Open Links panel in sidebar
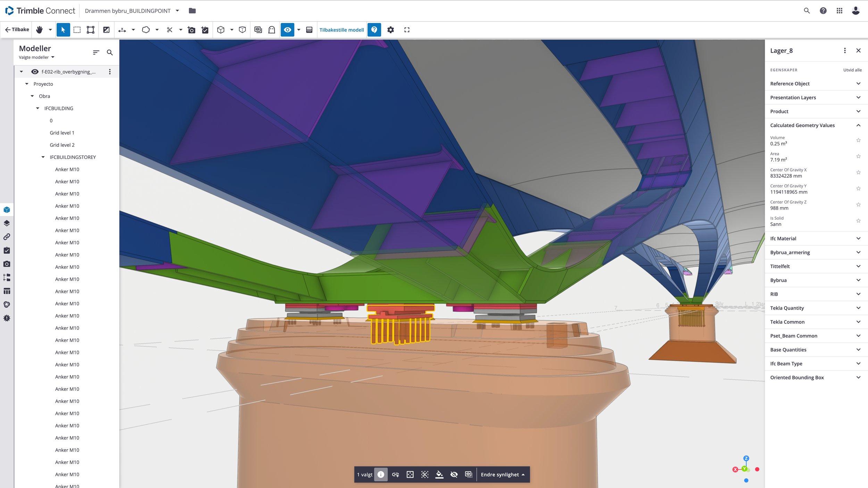 point(7,237)
